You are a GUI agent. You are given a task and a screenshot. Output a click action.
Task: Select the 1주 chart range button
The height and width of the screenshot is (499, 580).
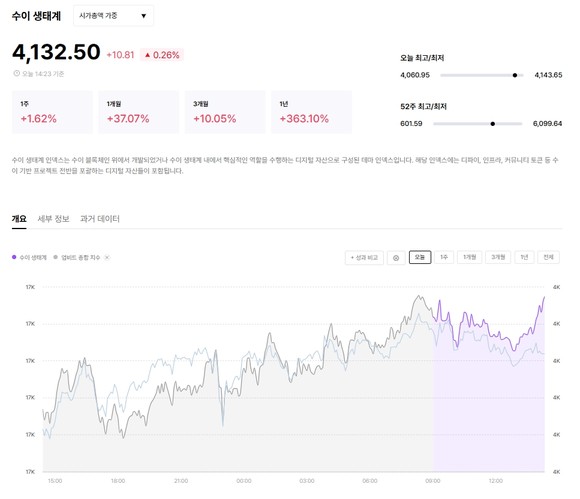[x=444, y=257]
